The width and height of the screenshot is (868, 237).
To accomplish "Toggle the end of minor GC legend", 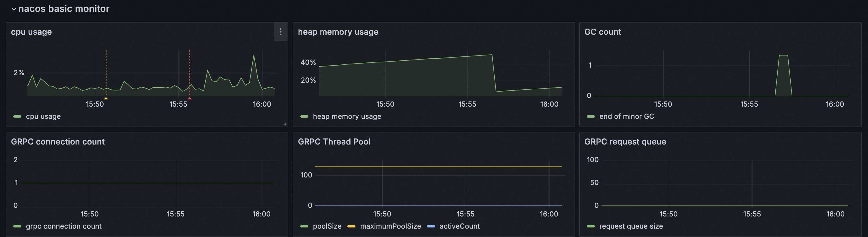I will click(x=626, y=116).
